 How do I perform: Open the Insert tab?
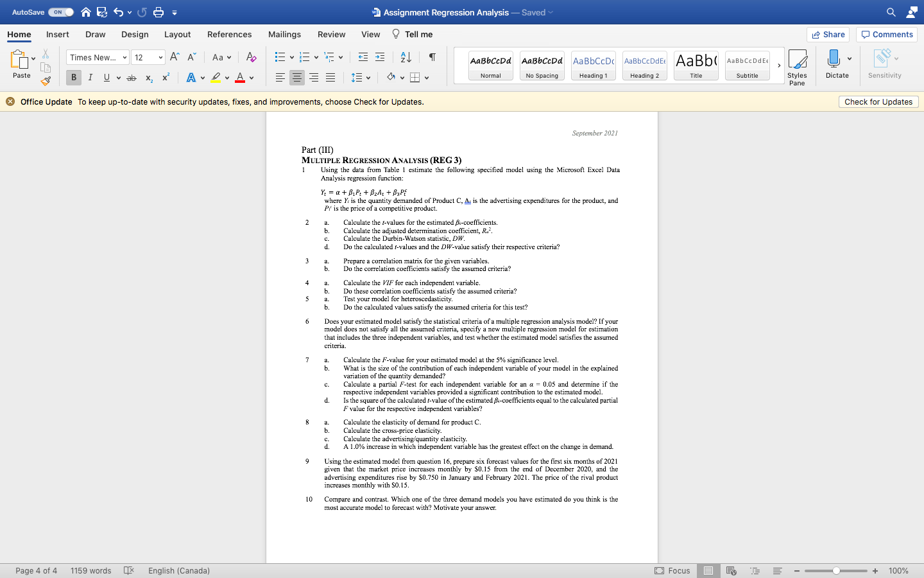click(58, 35)
